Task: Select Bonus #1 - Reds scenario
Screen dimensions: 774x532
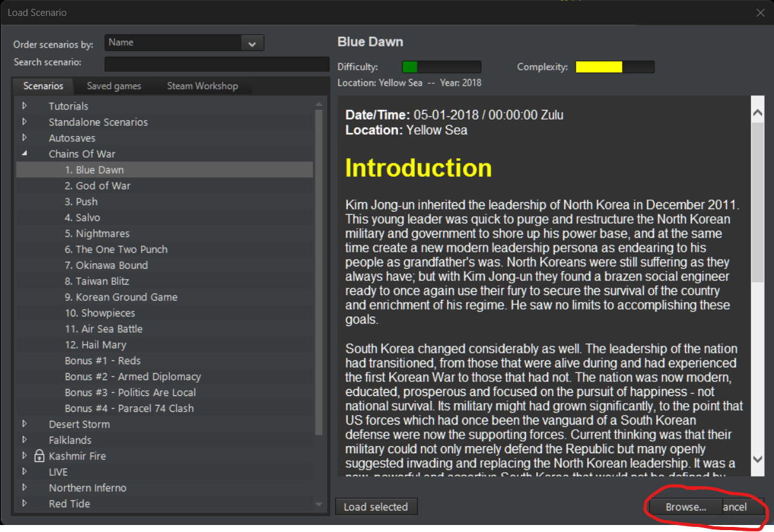Action: [x=164, y=360]
